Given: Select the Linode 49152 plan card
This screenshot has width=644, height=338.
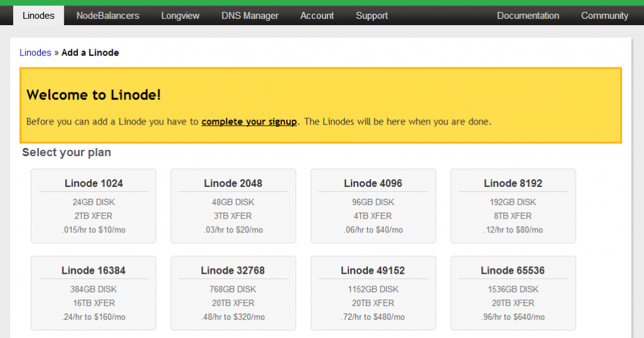Looking at the screenshot, I should (374, 293).
